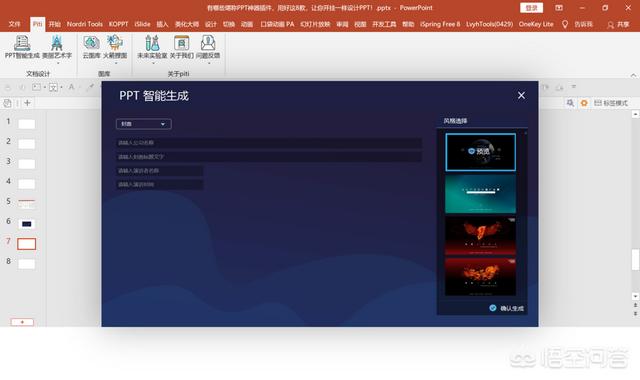Click the orange gear icon beside 标签模式
This screenshot has width=640, height=380.
[584, 103]
